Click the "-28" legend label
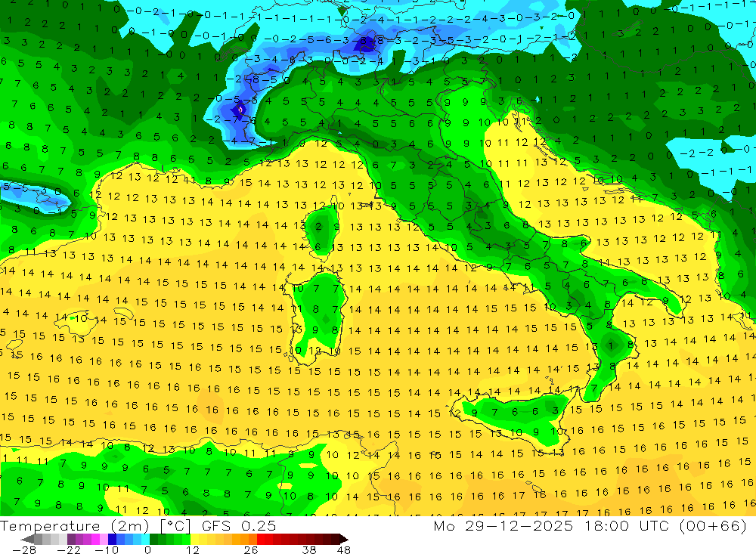756x554 pixels. click(24, 549)
